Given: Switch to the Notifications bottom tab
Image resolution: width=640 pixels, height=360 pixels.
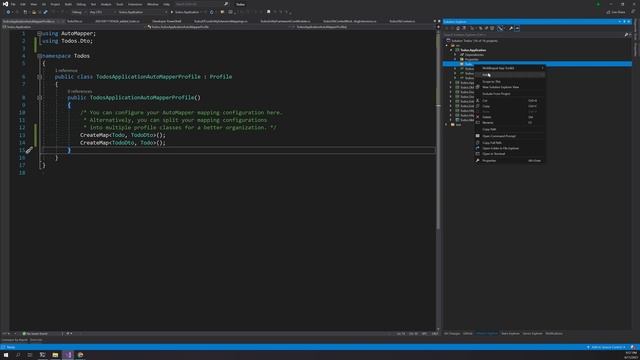Looking at the screenshot, I should (554, 333).
